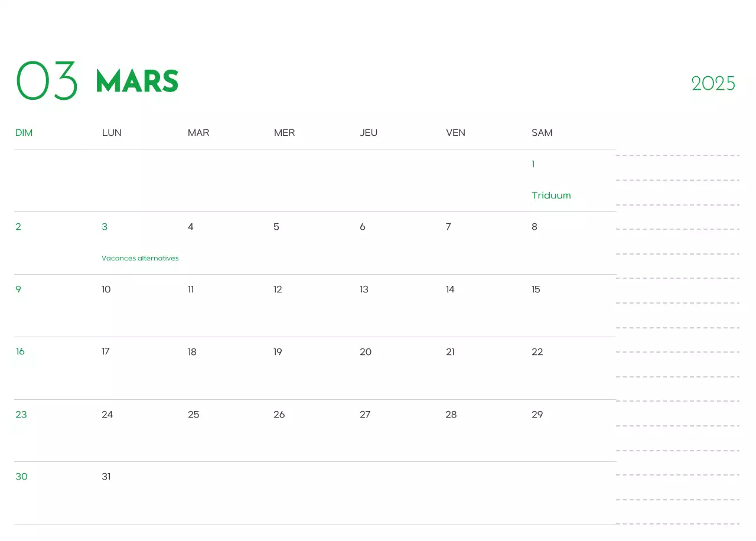756x541 pixels.
Task: Click the MARS month title
Action: [137, 82]
